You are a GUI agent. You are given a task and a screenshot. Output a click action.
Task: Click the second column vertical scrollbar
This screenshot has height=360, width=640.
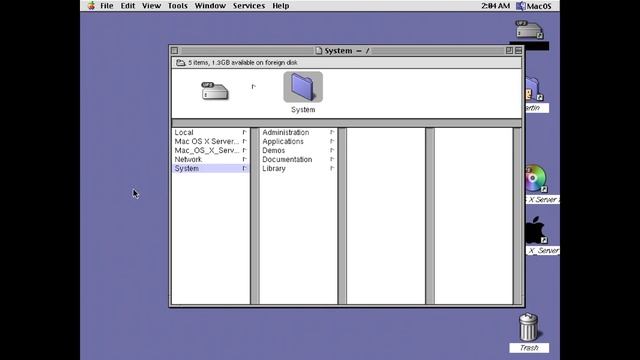[342, 216]
